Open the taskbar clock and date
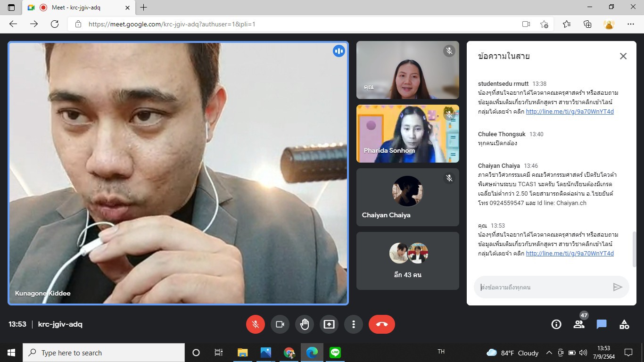Image resolution: width=644 pixels, height=362 pixels. pyautogui.click(x=603, y=353)
